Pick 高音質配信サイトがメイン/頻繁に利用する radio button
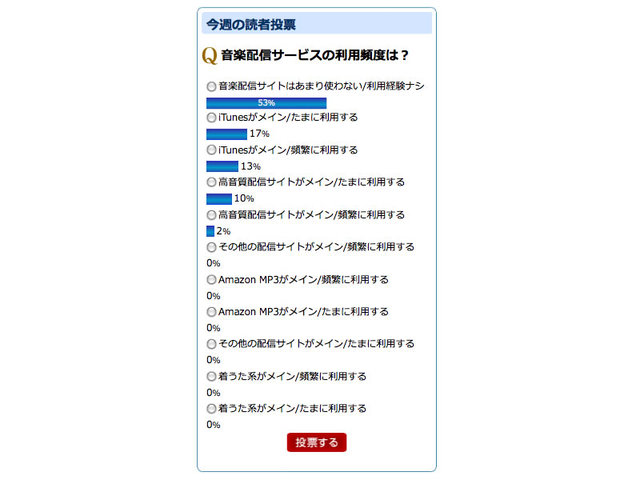 pos(211,214)
